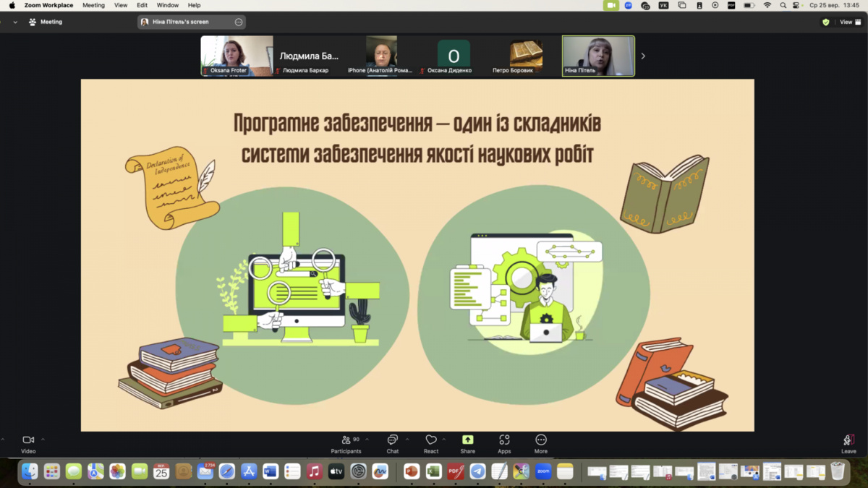This screenshot has height=488, width=868.
Task: Click the date and time Ср 25 вер. 13:45
Action: coord(835,5)
